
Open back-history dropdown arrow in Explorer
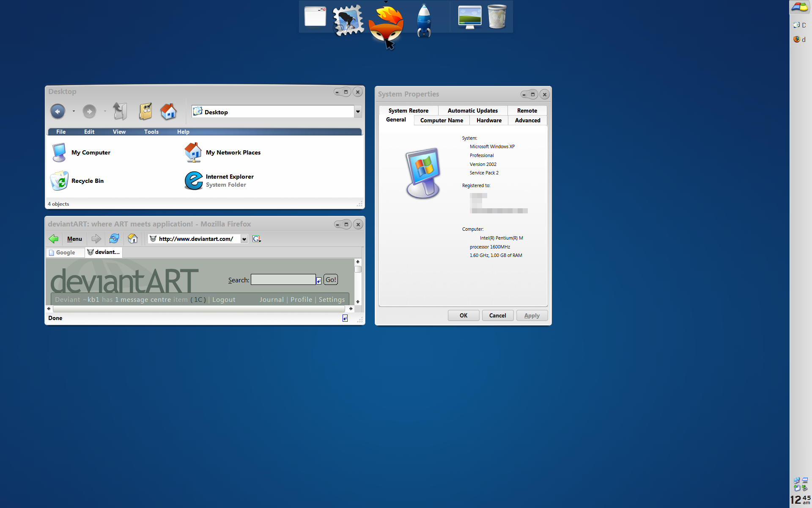[74, 111]
